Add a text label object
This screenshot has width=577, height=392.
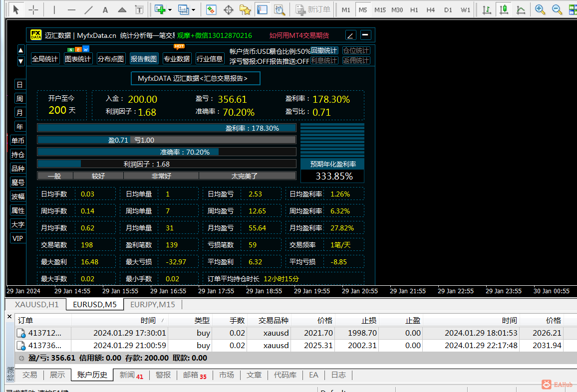point(139,9)
